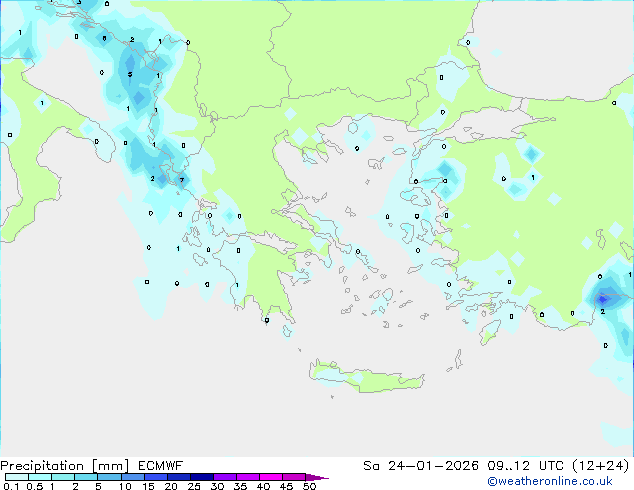The height and width of the screenshot is (490, 634).
Task: Click the "10" legend scale label
Action: click(125, 486)
